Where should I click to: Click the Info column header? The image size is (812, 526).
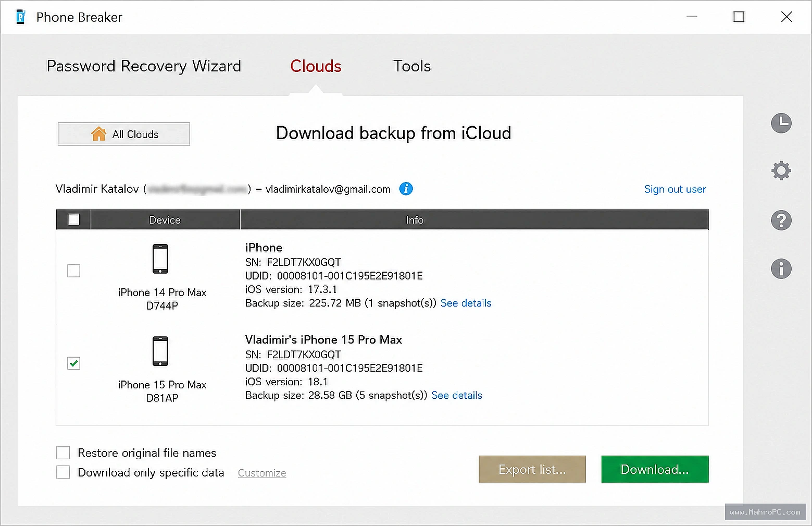click(474, 219)
